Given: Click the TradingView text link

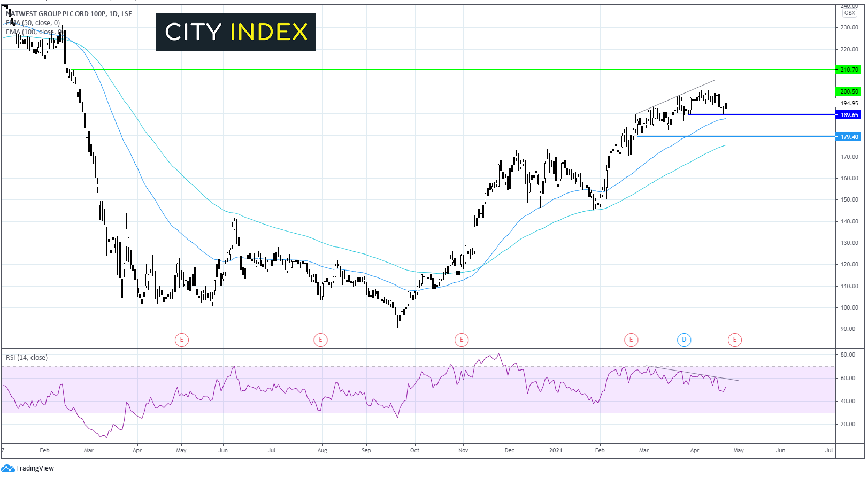Looking at the screenshot, I should pyautogui.click(x=35, y=468).
